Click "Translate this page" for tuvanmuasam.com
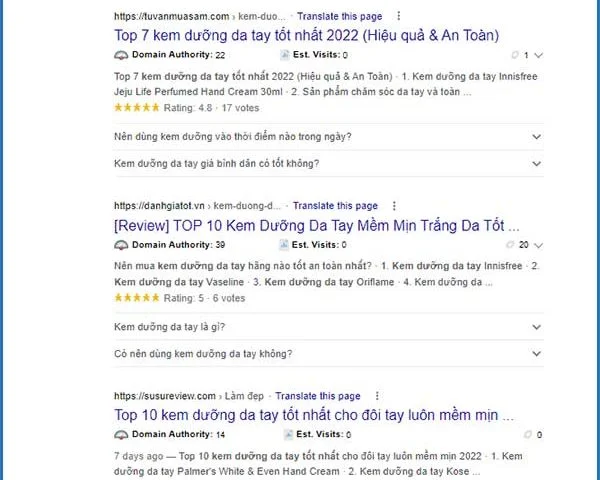Viewport: 600px width, 480px height. tap(339, 16)
